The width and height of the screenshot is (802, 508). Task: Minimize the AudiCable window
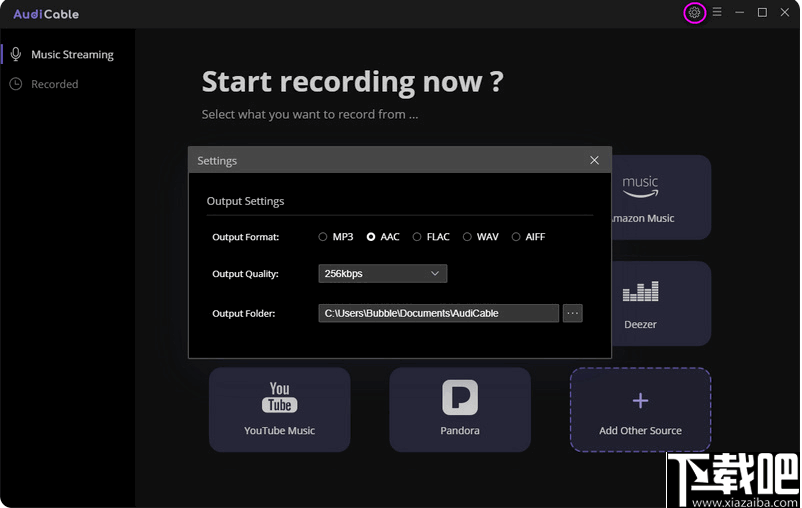pos(740,12)
